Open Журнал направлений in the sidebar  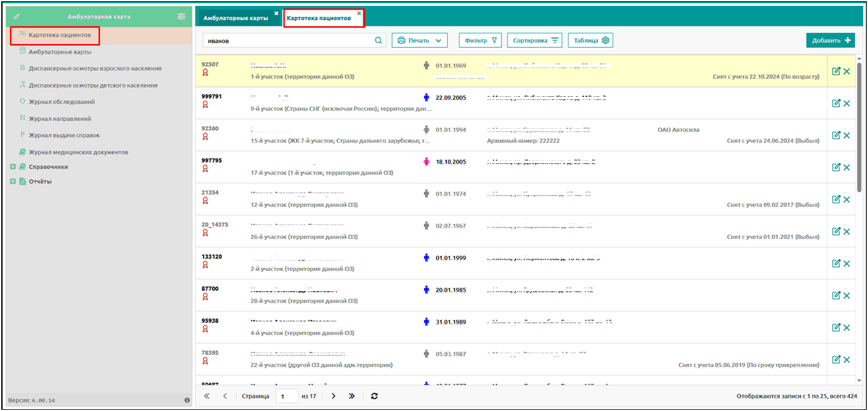click(x=60, y=119)
